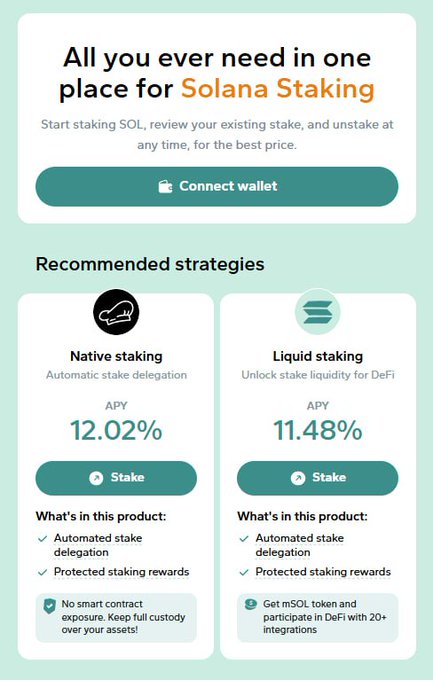Click the Solana logo for Liquid staking
The image size is (433, 680).
coord(318,312)
